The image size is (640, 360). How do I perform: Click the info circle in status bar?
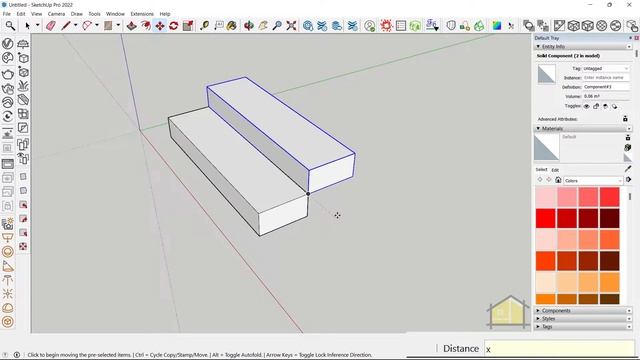point(17,355)
